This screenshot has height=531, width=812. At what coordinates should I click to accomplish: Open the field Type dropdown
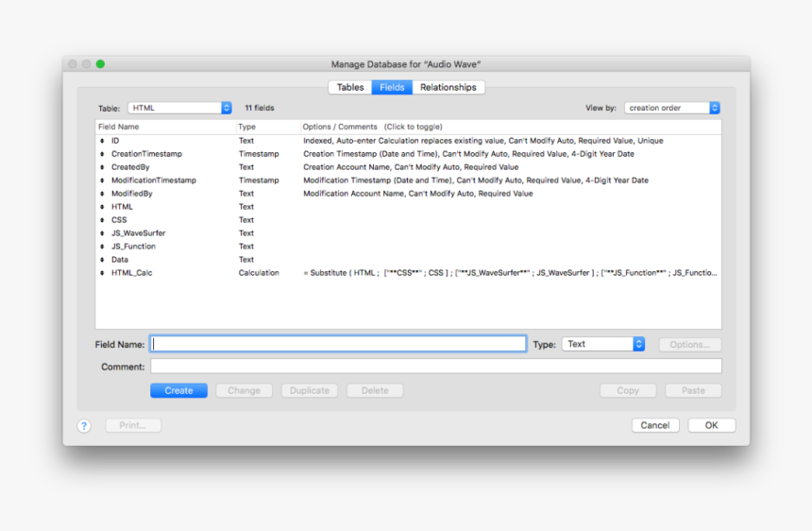[602, 344]
